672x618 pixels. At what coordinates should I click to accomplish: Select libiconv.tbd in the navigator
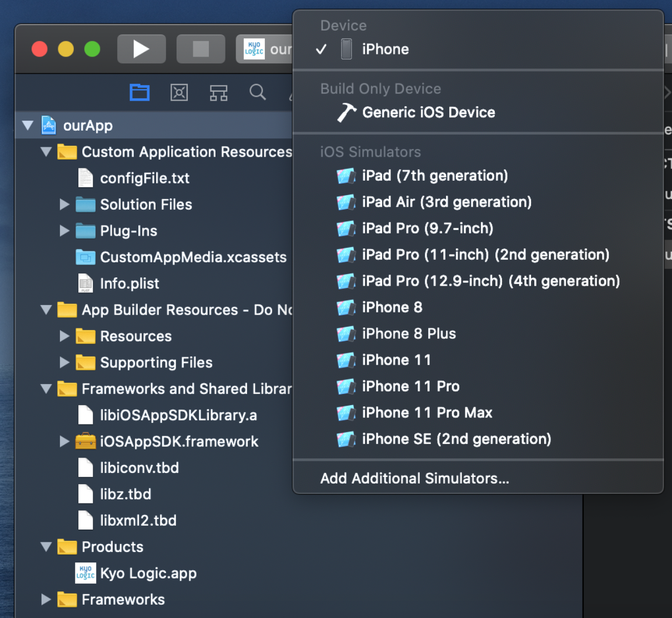click(139, 468)
